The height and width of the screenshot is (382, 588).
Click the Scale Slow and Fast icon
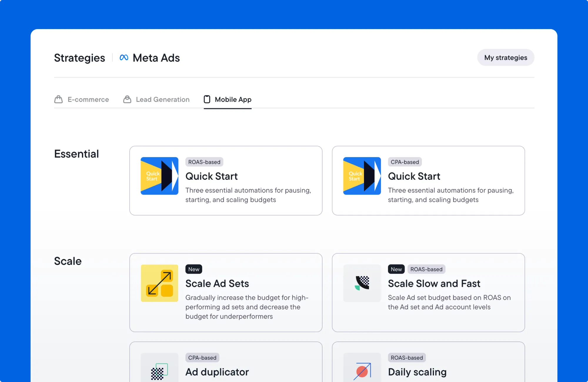(362, 283)
